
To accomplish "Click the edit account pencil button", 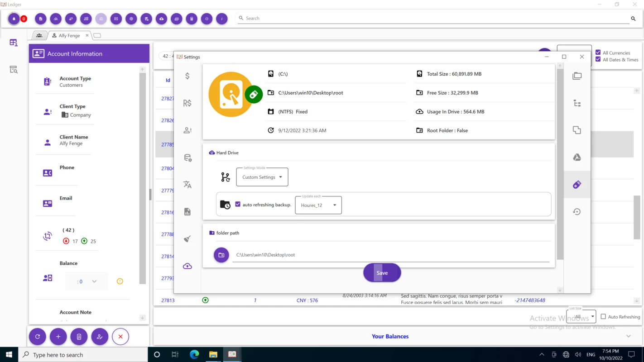I will pyautogui.click(x=100, y=337).
